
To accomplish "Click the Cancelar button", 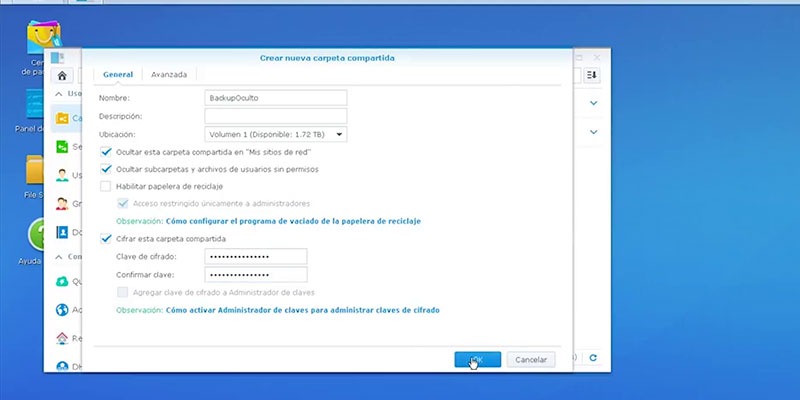I will coord(531,360).
